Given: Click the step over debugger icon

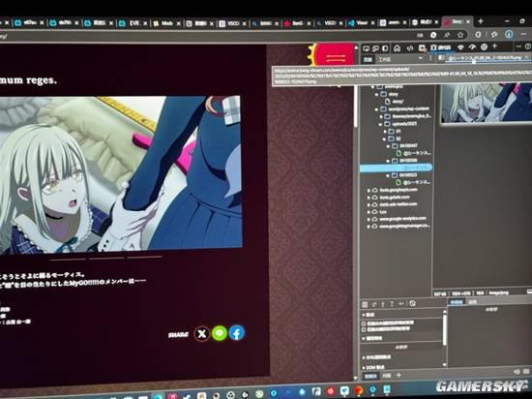Looking at the screenshot, I should [x=374, y=304].
